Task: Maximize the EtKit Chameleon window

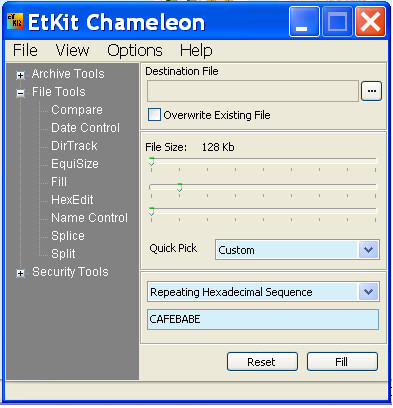Action: (337, 22)
